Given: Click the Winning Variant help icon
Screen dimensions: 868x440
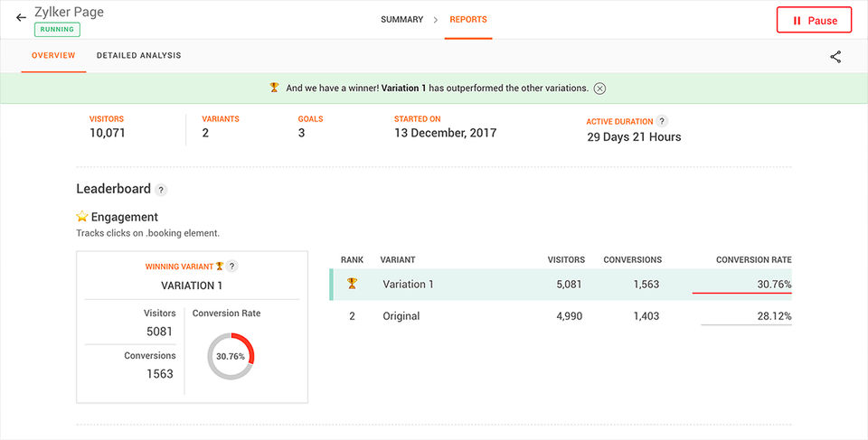Looking at the screenshot, I should (232, 267).
